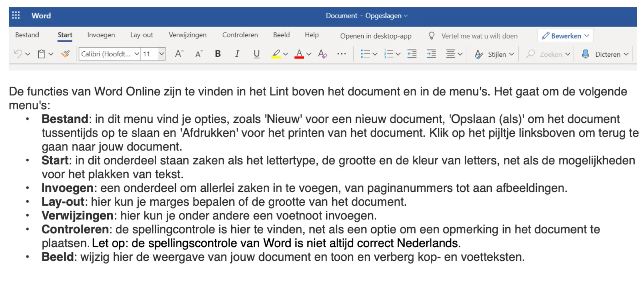Viewport: 644px width, 291px height.
Task: Expand the Zoeken dropdown arrow
Action: pos(568,54)
